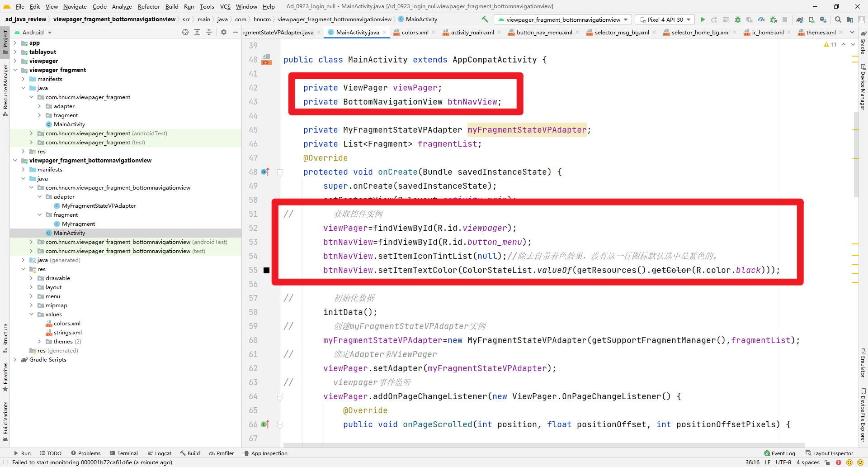
Task: Click the Project Structure icon in toolbar
Action: click(849, 19)
